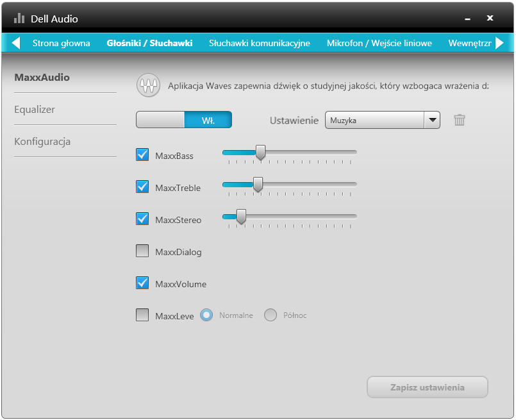516x420 pixels.
Task: Open the partially visible Wewnętrzr tab
Action: click(x=470, y=43)
